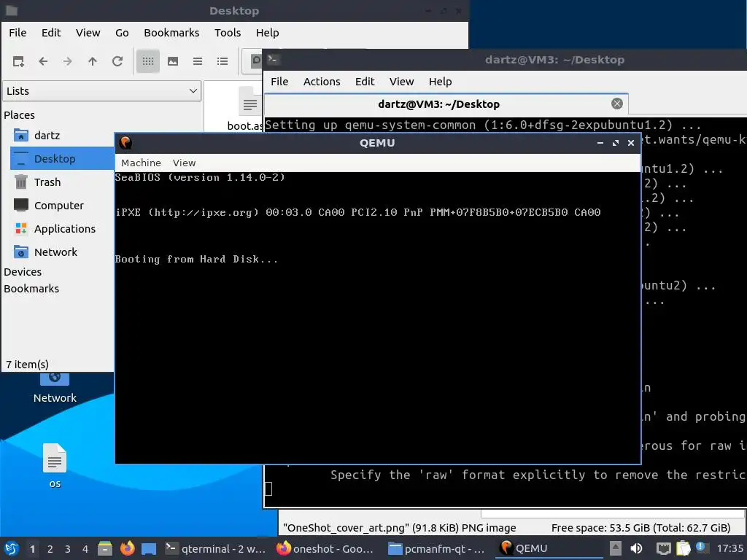
Task: Switch file manager to icon view
Action: tap(147, 61)
